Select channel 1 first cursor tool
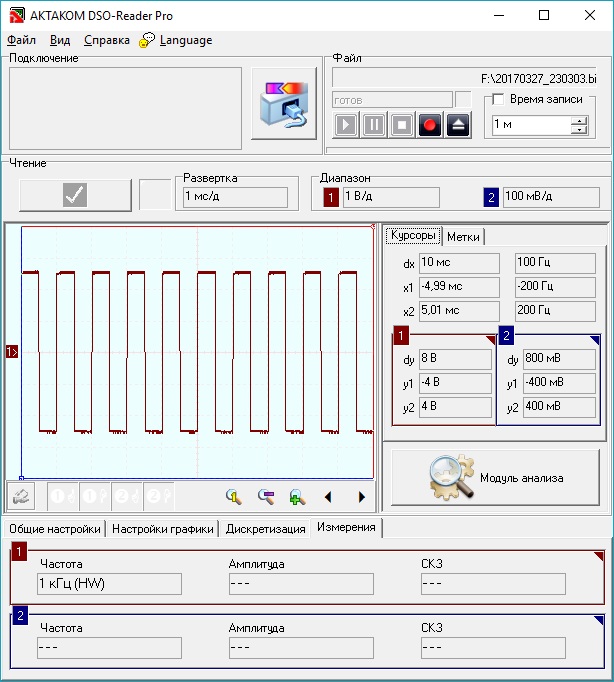The width and height of the screenshot is (614, 682). (x=63, y=496)
